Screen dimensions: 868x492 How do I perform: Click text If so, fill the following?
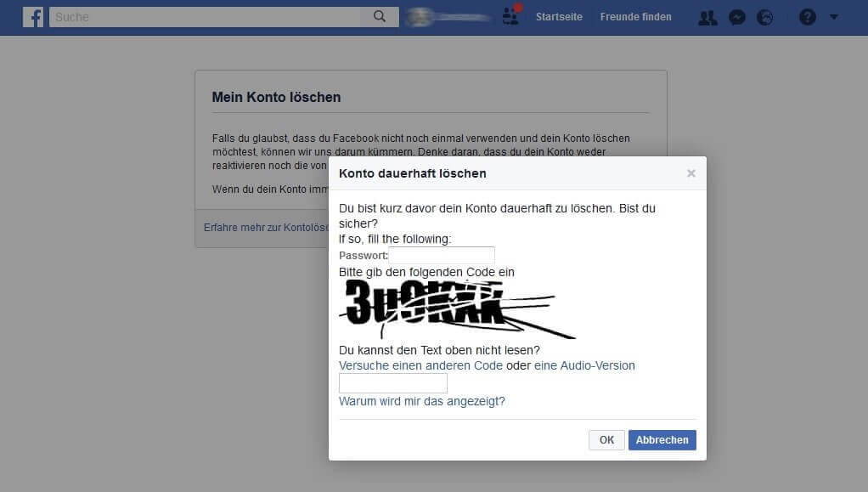tap(395, 239)
